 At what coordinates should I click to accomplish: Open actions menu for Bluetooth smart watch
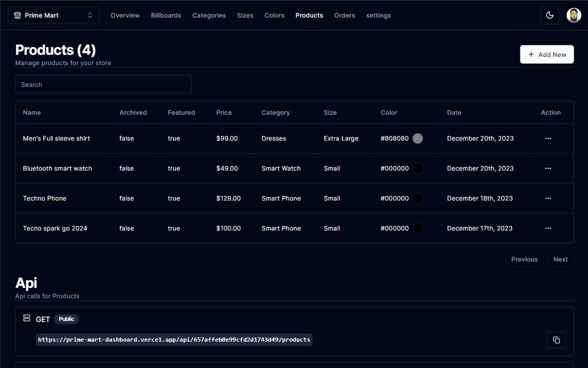click(548, 168)
